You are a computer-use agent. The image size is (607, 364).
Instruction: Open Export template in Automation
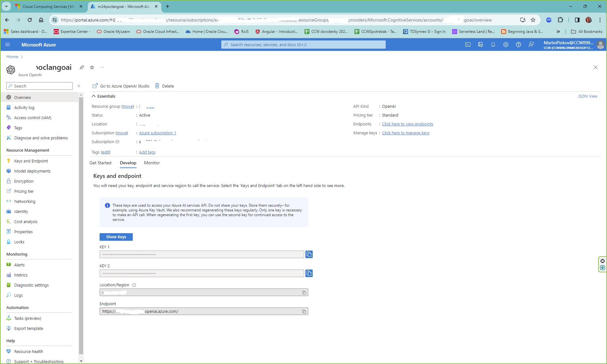coord(28,328)
